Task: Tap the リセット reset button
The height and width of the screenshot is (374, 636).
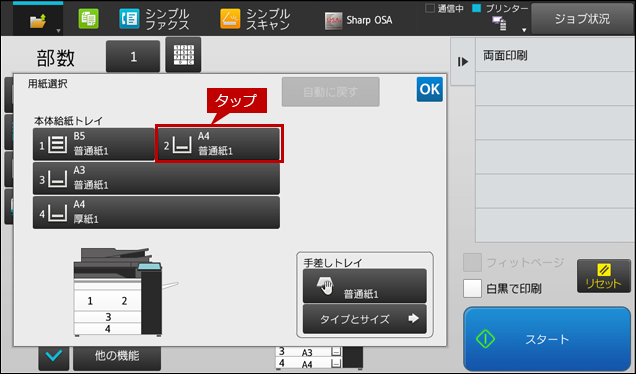Action: click(604, 276)
